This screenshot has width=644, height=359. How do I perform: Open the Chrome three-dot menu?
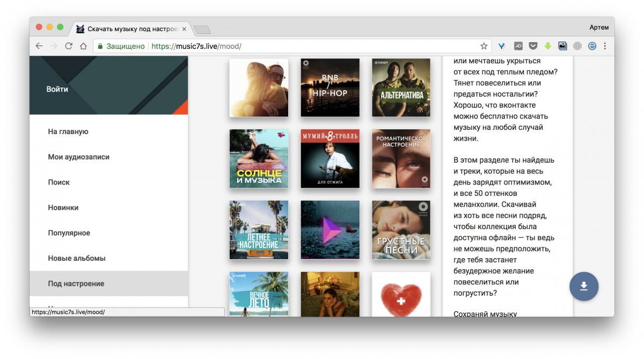pos(605,46)
